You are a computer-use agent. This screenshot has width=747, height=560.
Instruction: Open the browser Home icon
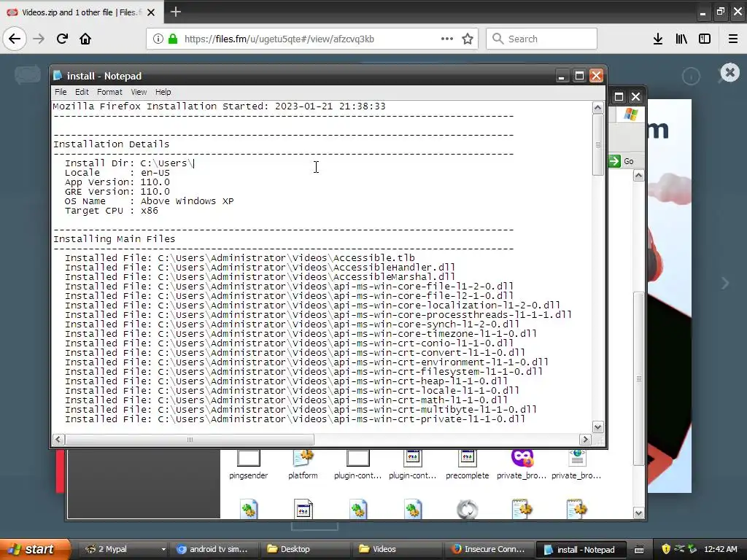(85, 39)
